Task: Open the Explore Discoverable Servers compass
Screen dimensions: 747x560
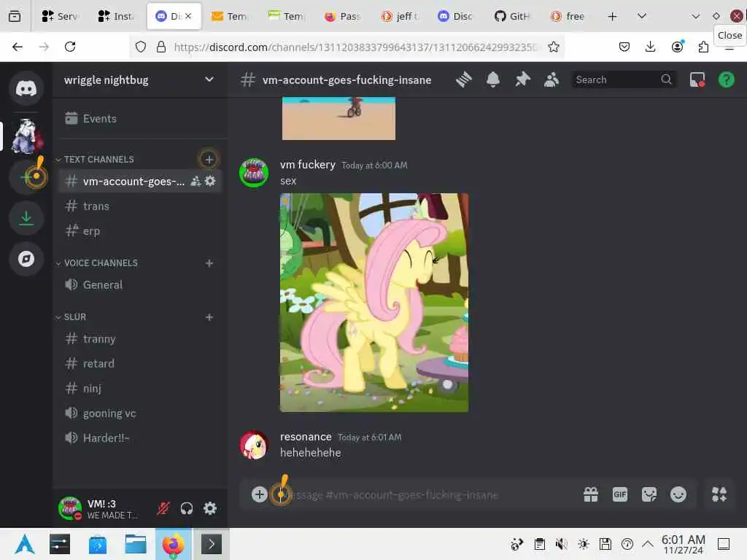Action: [x=26, y=259]
